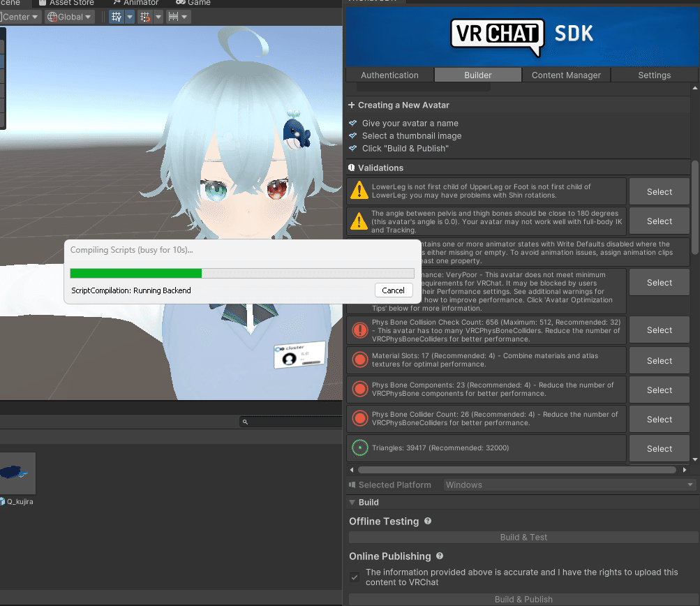Viewport: 700px width, 606px height.
Task: Open the Builder tab in VRChat SDK
Action: click(477, 75)
